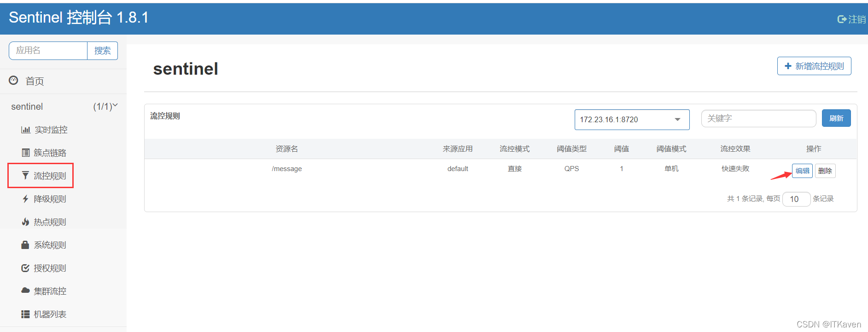Click the check-square icon for 授权规则
This screenshot has height=332, width=868.
pos(26,268)
